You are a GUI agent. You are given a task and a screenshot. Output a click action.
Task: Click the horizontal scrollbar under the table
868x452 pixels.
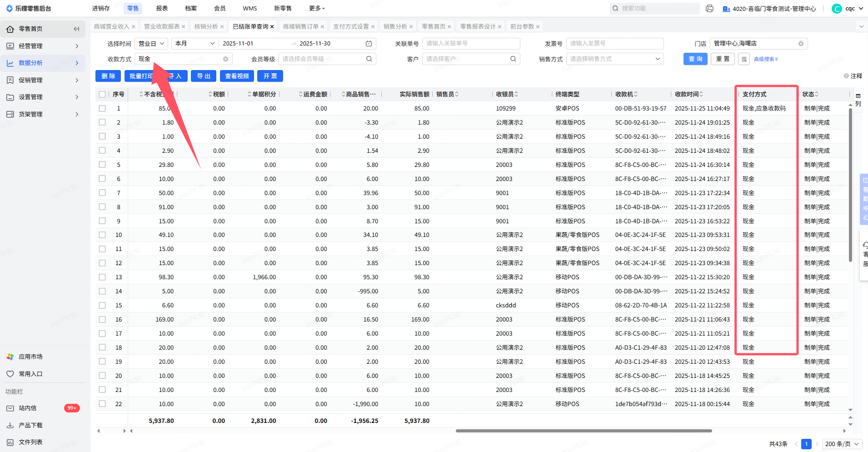(x=583, y=431)
